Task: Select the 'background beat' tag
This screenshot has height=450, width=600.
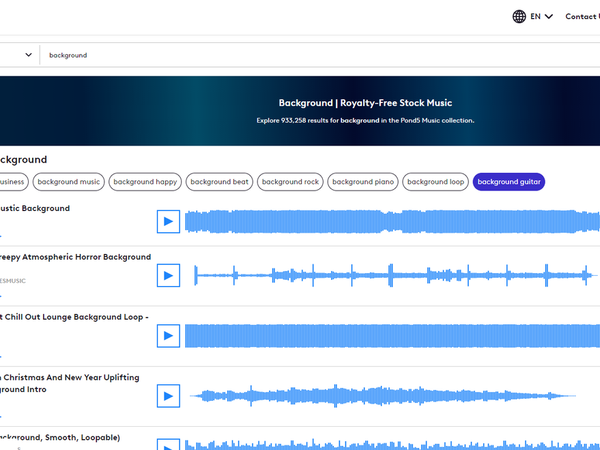Action: [x=219, y=182]
